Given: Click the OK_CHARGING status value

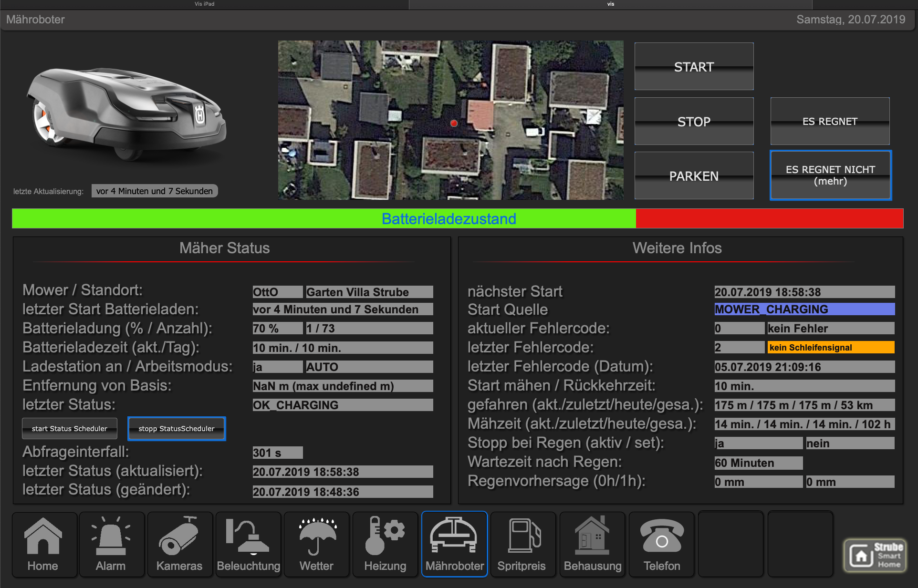Looking at the screenshot, I should point(343,405).
